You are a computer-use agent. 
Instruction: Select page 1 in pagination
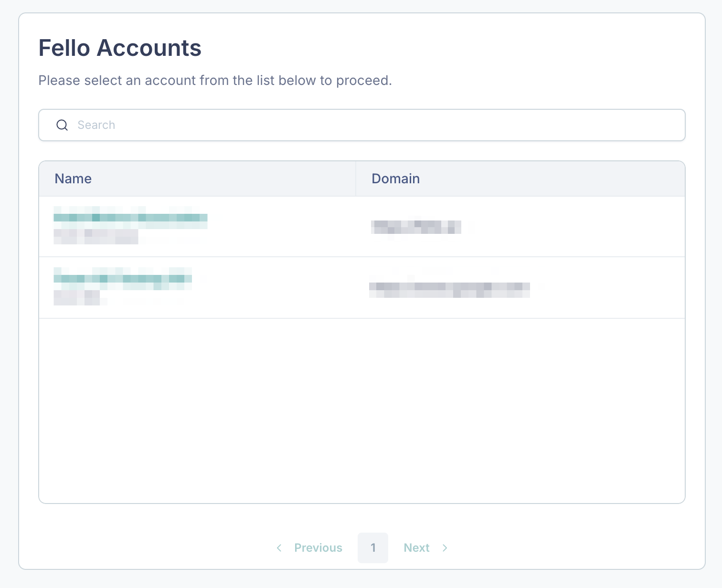click(x=373, y=548)
